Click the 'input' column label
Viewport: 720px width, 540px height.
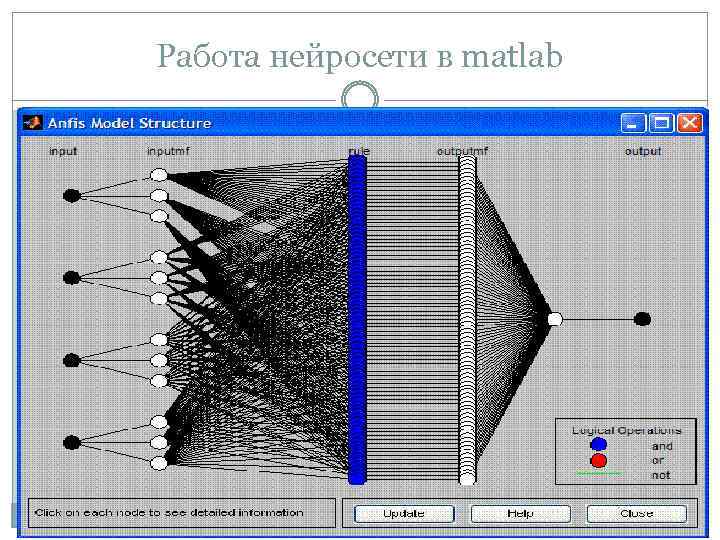(63, 151)
